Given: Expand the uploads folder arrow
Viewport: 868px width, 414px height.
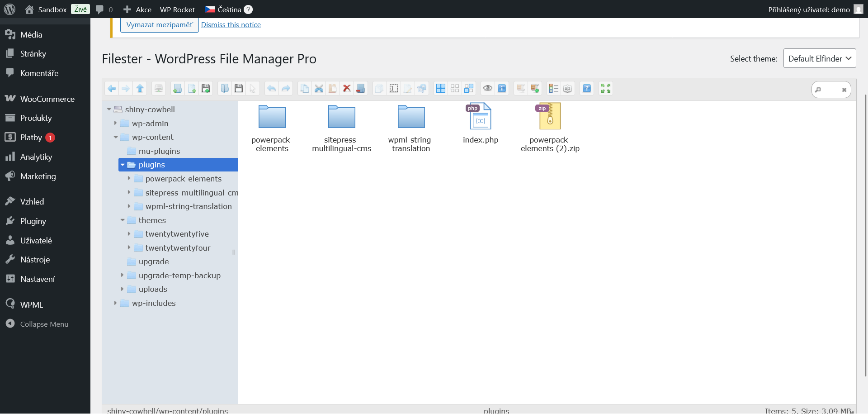Looking at the screenshot, I should (123, 289).
